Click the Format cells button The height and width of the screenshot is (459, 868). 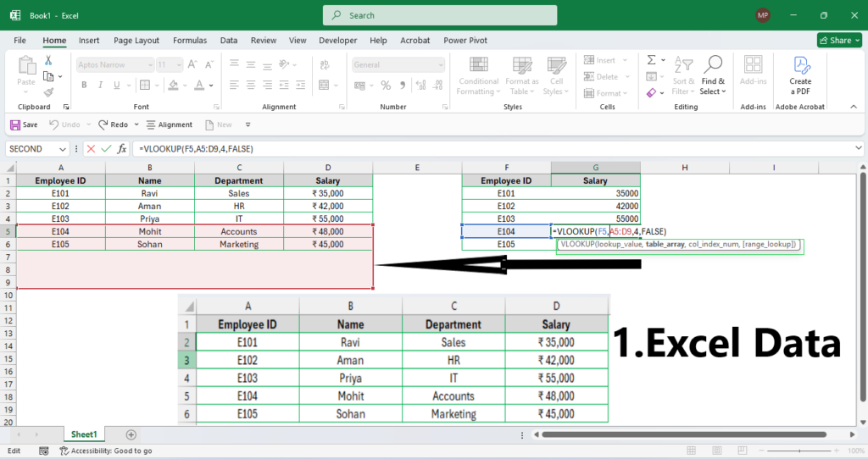[x=605, y=93]
